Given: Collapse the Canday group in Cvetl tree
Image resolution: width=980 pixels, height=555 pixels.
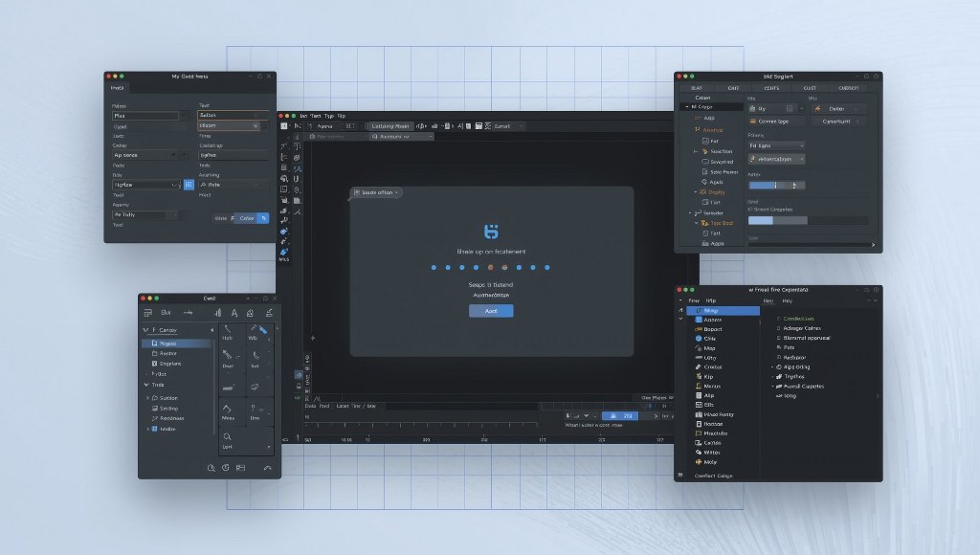Looking at the screenshot, I should tap(146, 330).
